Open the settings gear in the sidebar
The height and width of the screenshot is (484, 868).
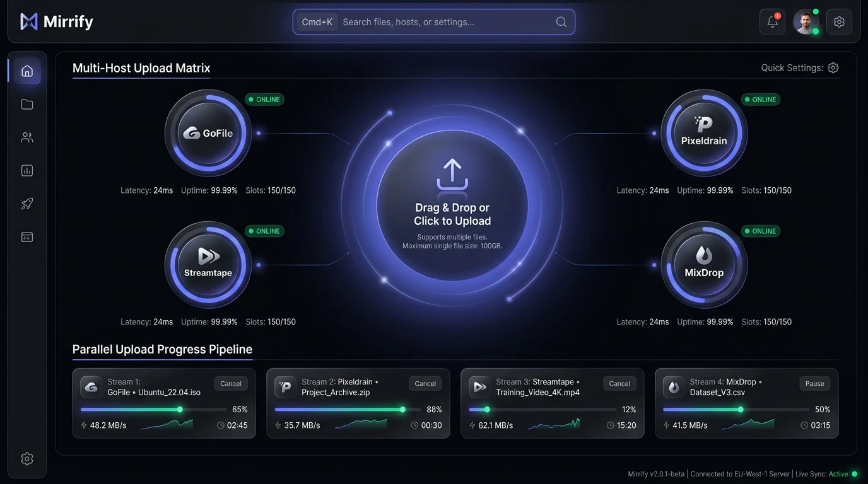pyautogui.click(x=27, y=459)
